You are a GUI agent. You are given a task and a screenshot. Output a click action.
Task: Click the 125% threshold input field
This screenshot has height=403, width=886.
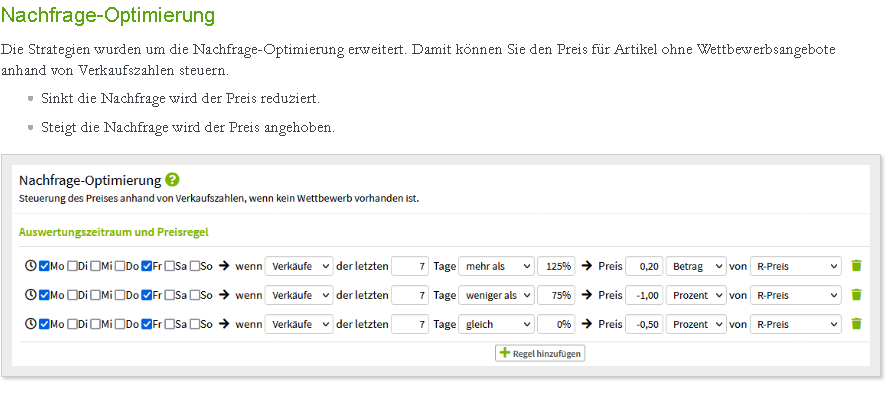(x=557, y=266)
